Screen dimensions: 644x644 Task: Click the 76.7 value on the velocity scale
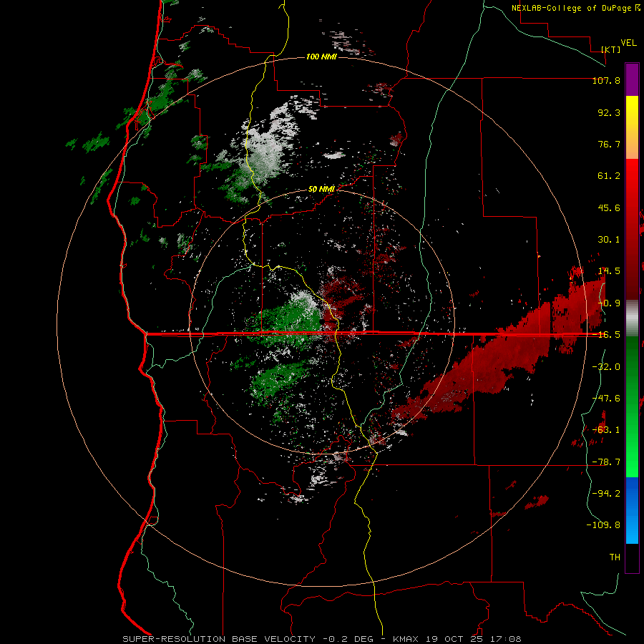click(609, 144)
